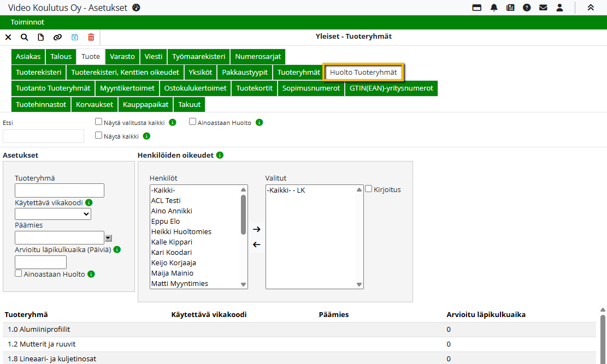The image size is (607, 364).
Task: Open the Tuotehinnastot tab
Action: 41,104
